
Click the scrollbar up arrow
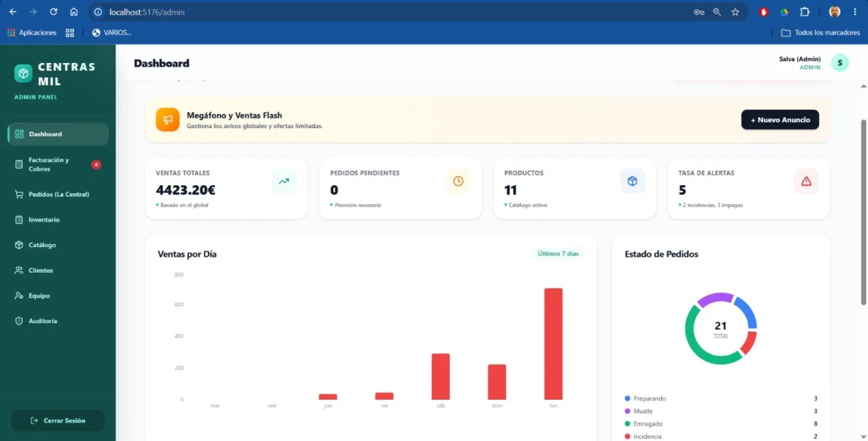click(x=864, y=86)
